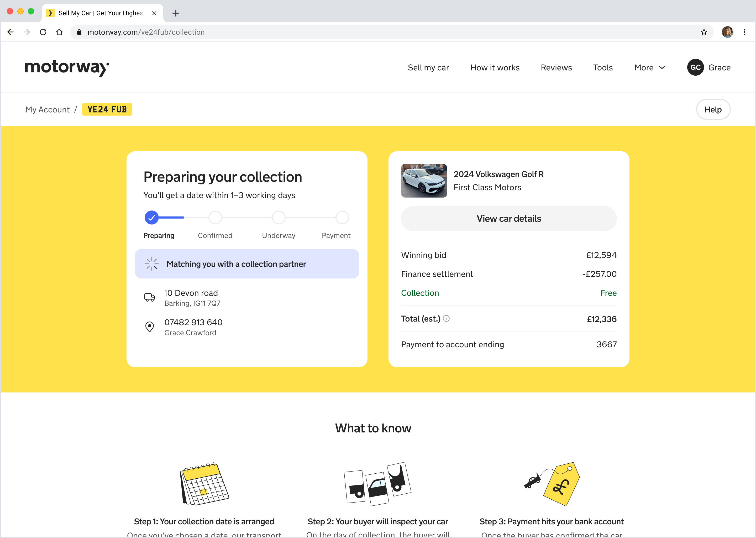Go to the browser home icon
This screenshot has width=756, height=538.
pyautogui.click(x=59, y=32)
